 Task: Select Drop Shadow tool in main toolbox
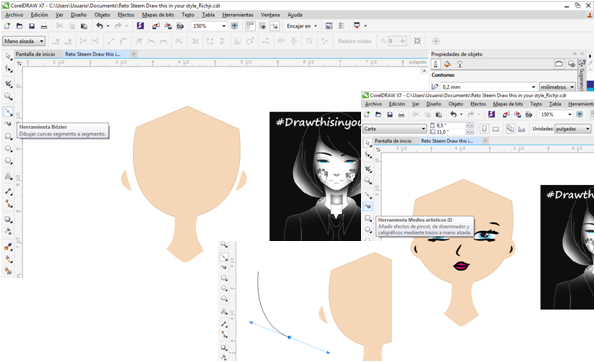point(8,219)
